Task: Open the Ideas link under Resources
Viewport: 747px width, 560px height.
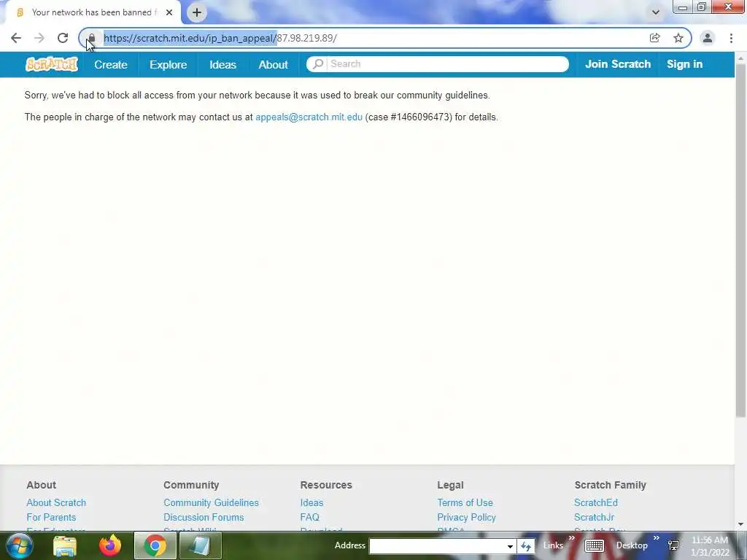Action: [x=311, y=503]
